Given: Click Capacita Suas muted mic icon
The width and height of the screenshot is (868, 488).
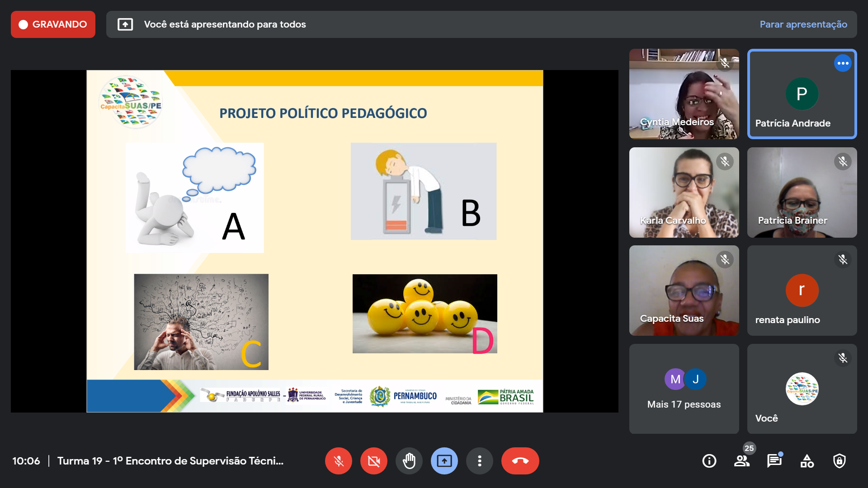Looking at the screenshot, I should (x=725, y=259).
